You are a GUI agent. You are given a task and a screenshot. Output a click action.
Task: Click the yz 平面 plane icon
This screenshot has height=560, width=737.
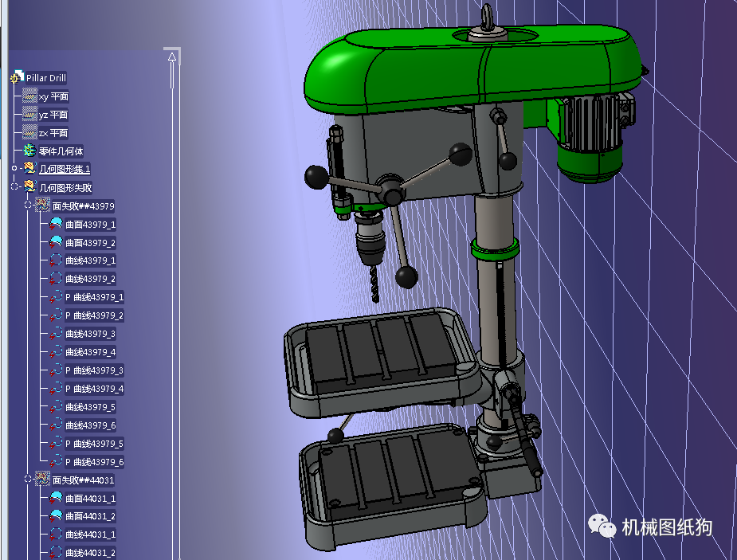pyautogui.click(x=29, y=114)
